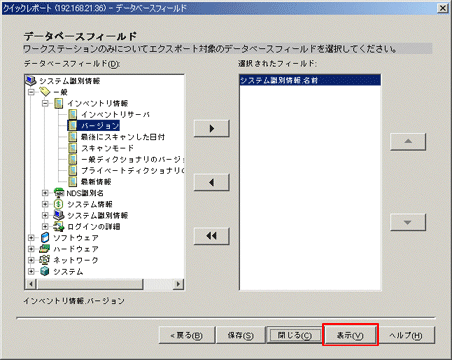Expand the システム識別情報 node under 一般
The image size is (452, 360).
click(45, 215)
